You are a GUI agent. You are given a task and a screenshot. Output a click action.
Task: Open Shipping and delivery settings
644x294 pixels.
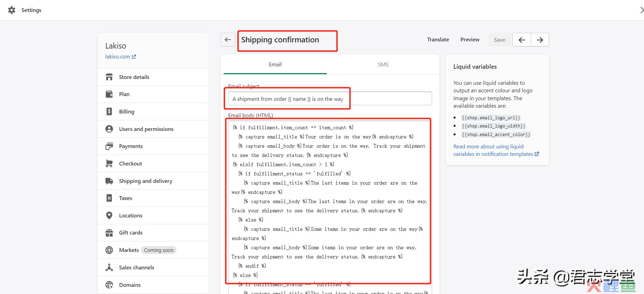(x=153, y=181)
